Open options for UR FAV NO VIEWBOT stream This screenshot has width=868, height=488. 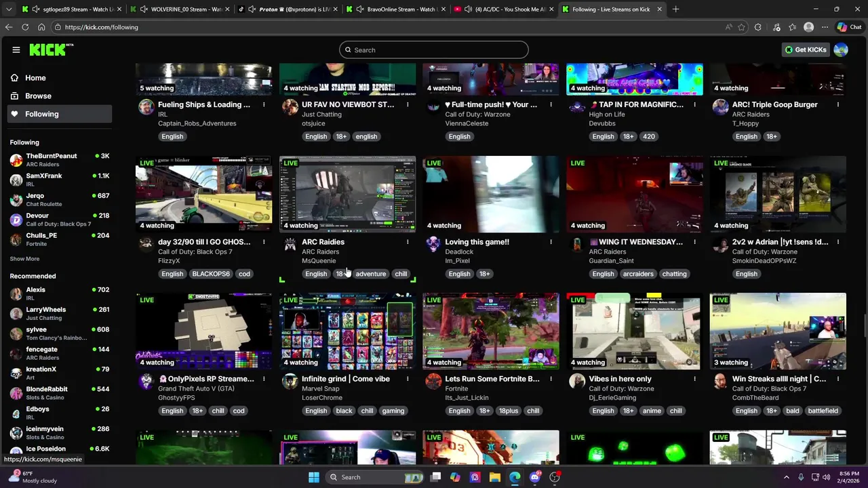coord(408,104)
